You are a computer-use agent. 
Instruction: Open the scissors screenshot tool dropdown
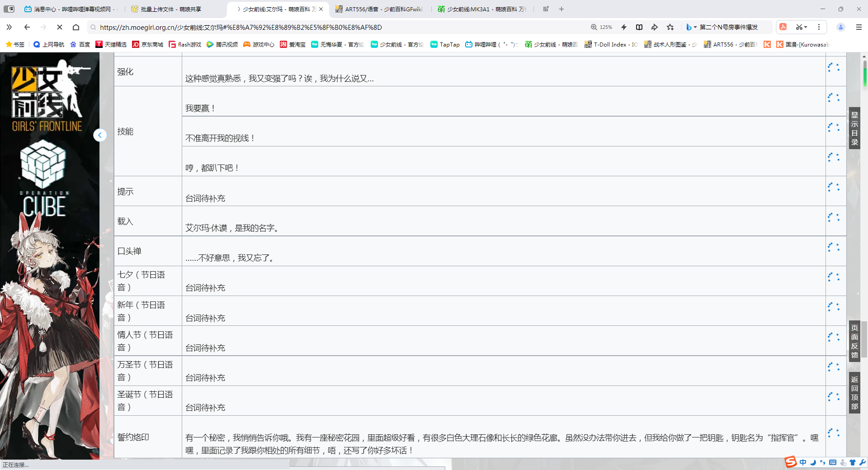(x=802, y=27)
